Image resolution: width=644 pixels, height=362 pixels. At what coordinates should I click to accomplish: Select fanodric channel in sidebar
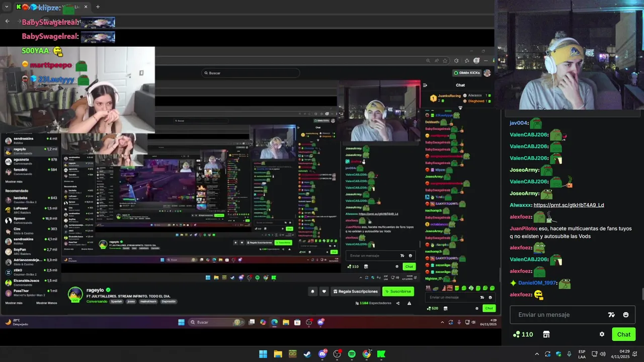coord(31,171)
